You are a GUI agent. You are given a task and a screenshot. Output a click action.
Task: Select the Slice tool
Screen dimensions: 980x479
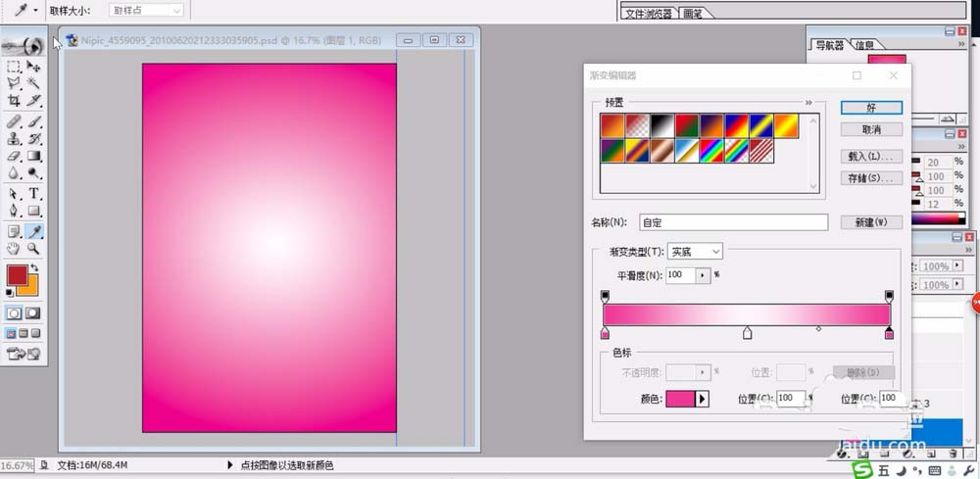pyautogui.click(x=33, y=100)
